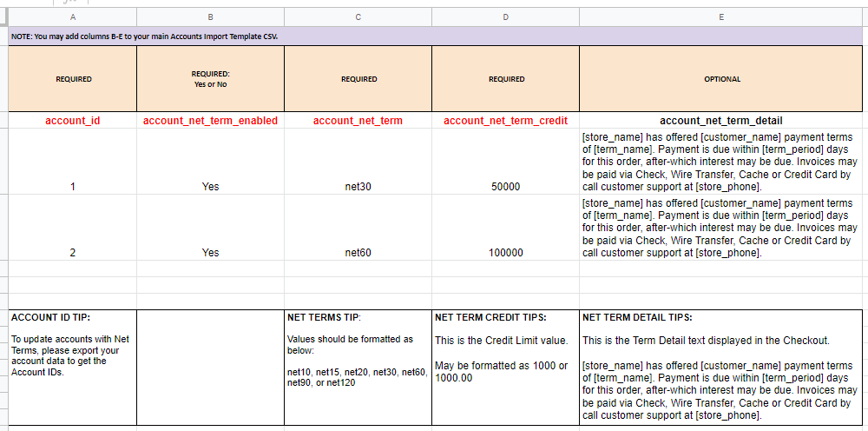Select column E header
Screen dimensions: 868x431
point(721,17)
